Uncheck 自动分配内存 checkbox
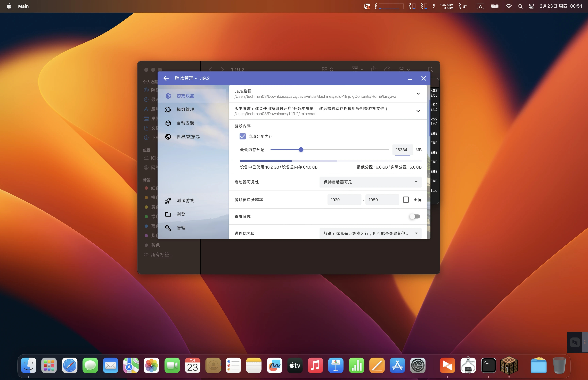Image resolution: width=588 pixels, height=380 pixels. click(243, 136)
